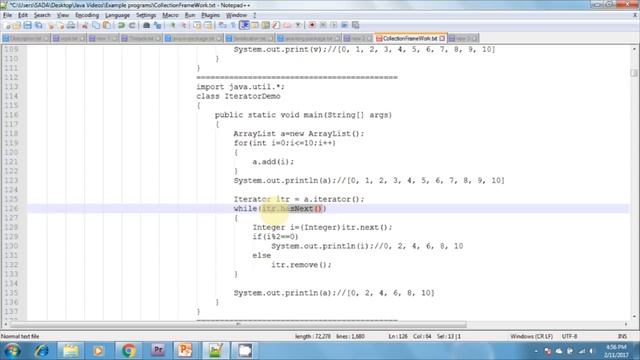Open the Edit menu
Viewport: 640px width, 360px height.
click(23, 15)
